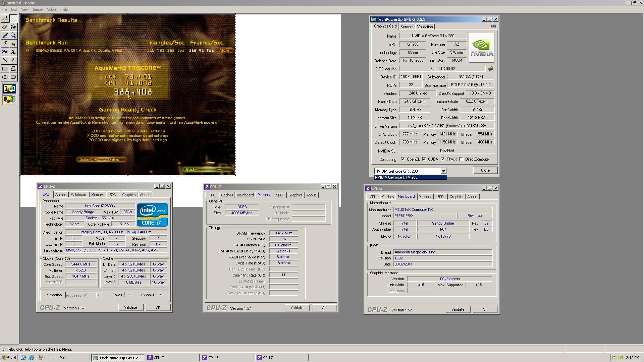Open the File menu in Paint
This screenshot has width=644, height=362.
(4, 9)
